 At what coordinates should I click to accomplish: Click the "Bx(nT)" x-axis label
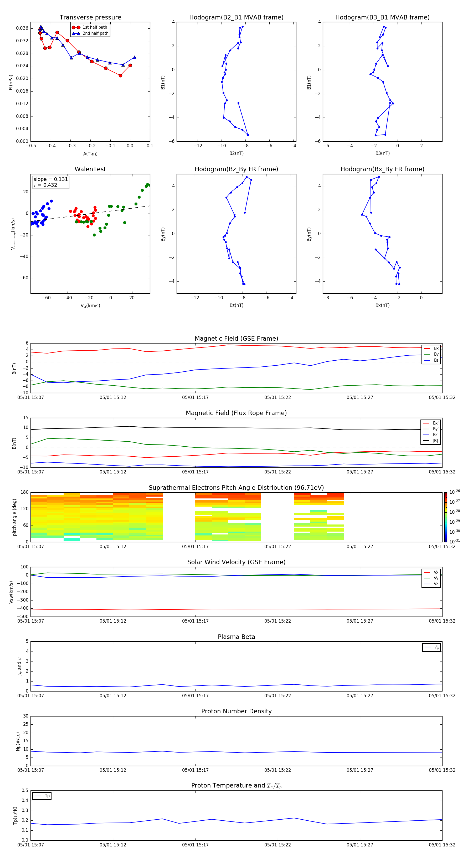click(x=382, y=305)
